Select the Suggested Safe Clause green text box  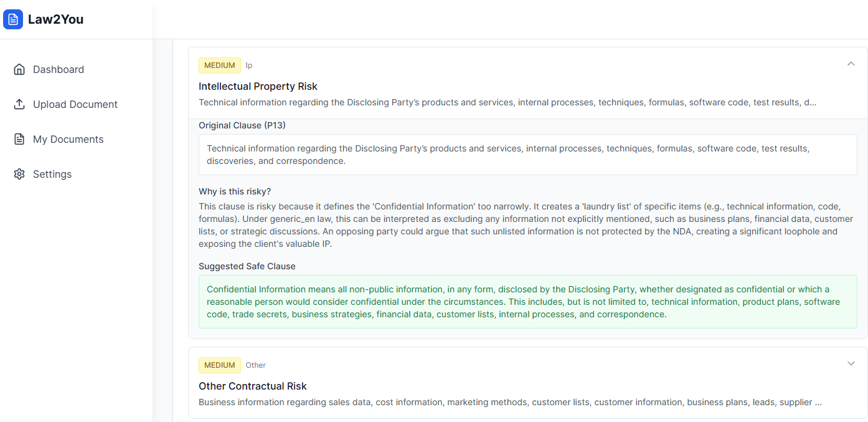click(x=528, y=302)
